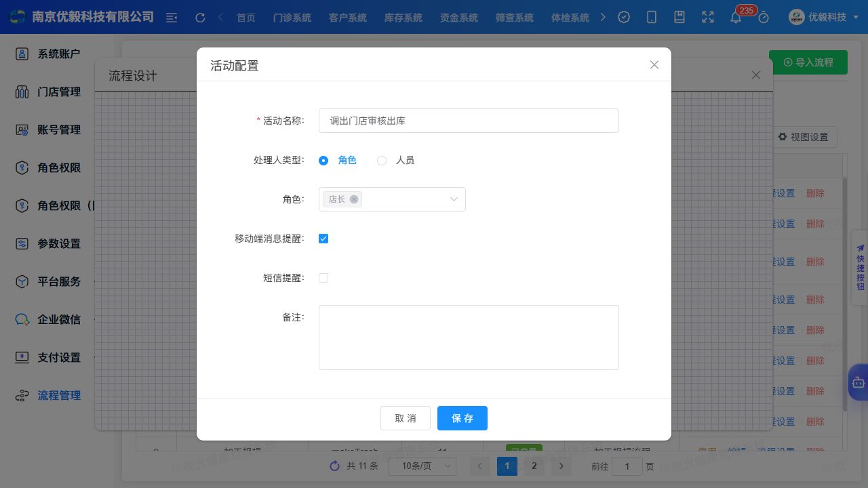Click the 支付设置 sidebar icon

point(22,357)
